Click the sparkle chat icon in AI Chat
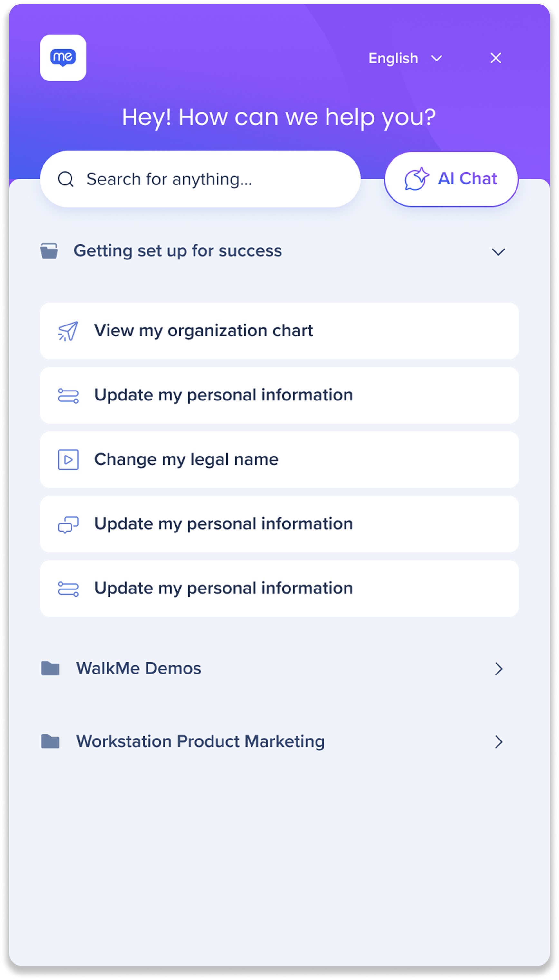Screen dimensions: 559x980 tap(417, 179)
